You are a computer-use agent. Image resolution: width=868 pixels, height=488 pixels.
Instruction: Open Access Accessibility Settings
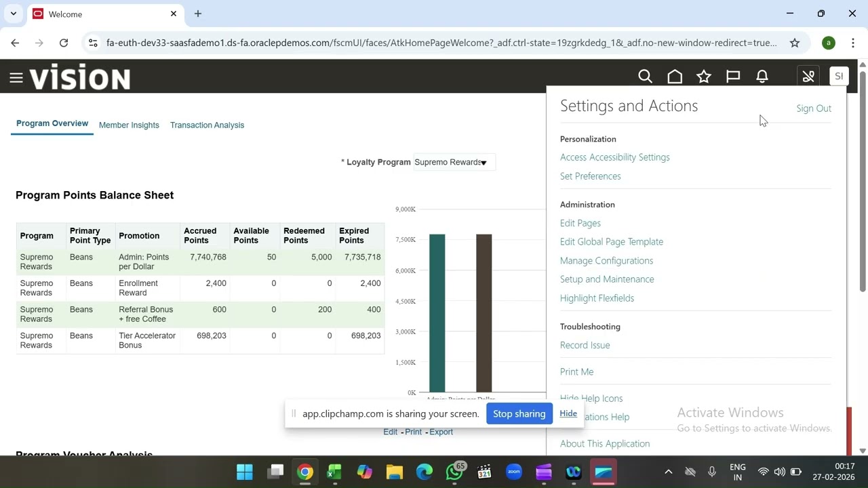click(615, 157)
